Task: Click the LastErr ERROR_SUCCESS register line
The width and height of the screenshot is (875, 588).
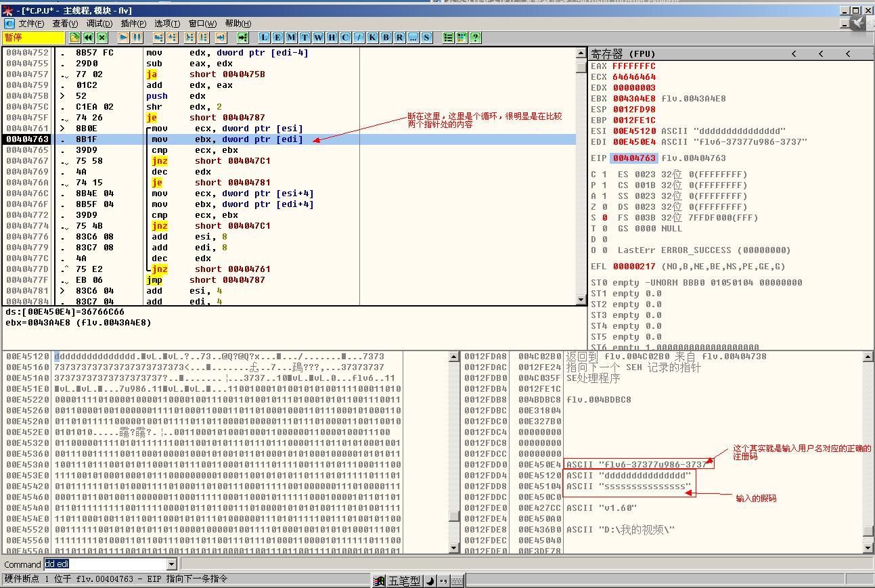Action: (x=704, y=250)
